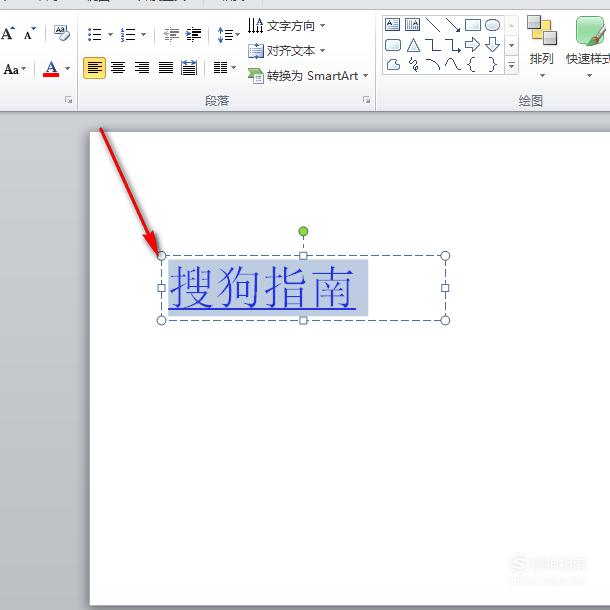Click the text box bottom-left corner handle
Image resolution: width=610 pixels, height=610 pixels.
click(x=161, y=320)
